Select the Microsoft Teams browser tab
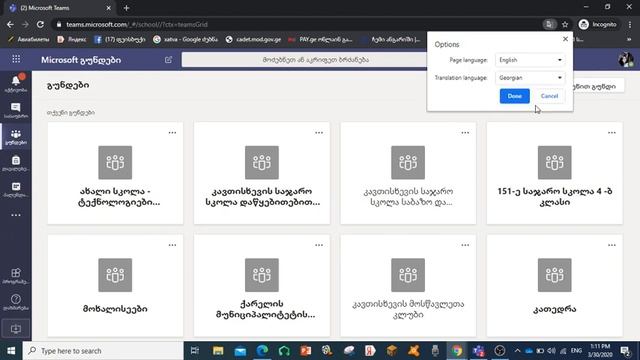The width and height of the screenshot is (640, 360). point(59,8)
